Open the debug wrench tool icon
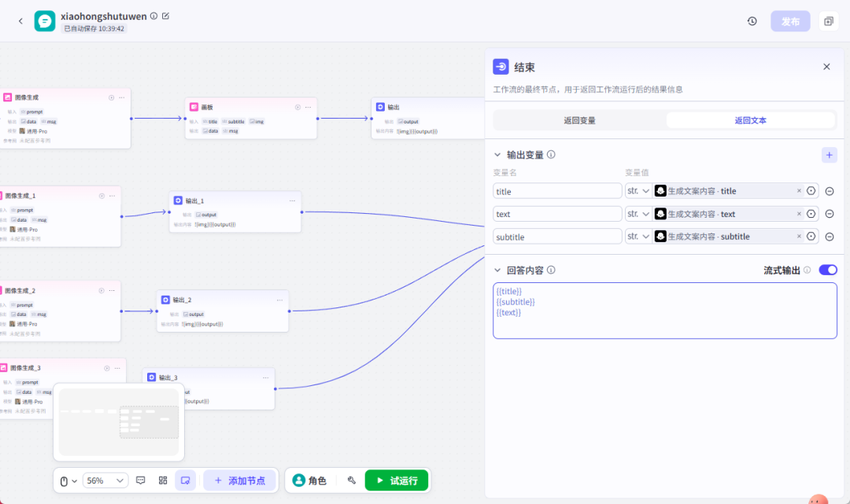850x504 pixels. click(x=352, y=480)
